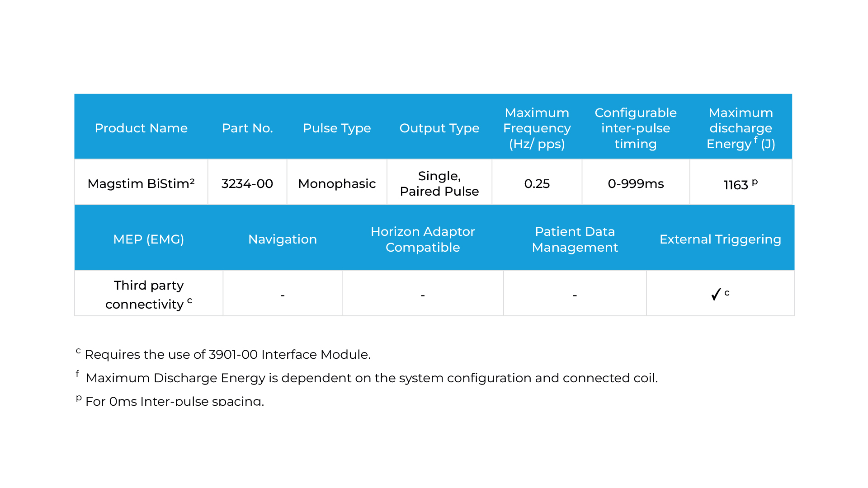Click the Part No. column header
This screenshot has width=868, height=488.
[x=247, y=128]
